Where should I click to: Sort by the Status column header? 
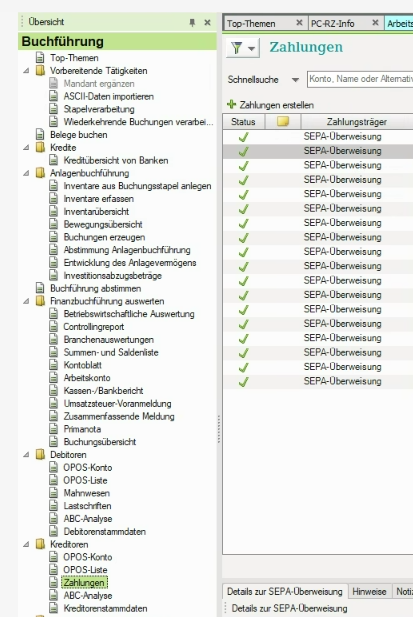(x=243, y=122)
